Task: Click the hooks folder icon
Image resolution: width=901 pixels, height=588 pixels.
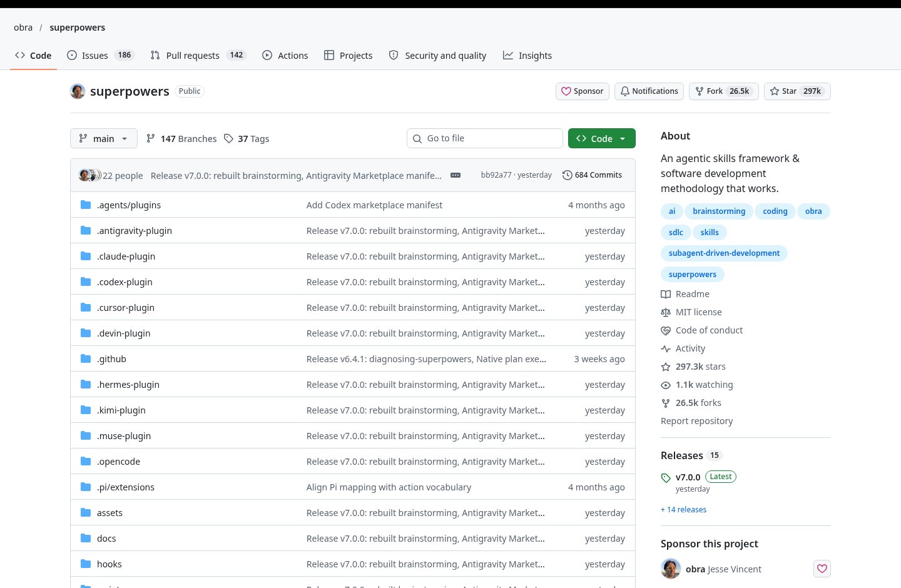Action: point(86,564)
